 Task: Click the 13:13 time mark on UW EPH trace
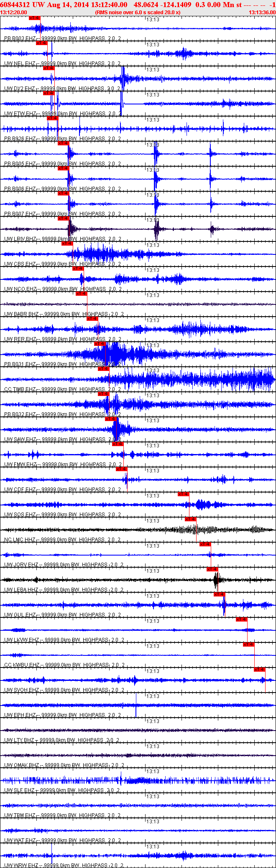[153, 696]
